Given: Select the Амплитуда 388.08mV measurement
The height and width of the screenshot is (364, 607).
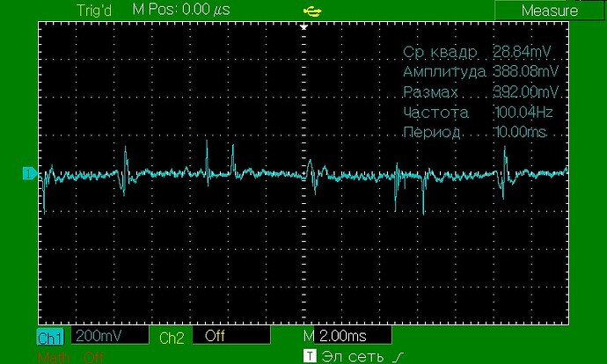Looking at the screenshot, I should 479,72.
